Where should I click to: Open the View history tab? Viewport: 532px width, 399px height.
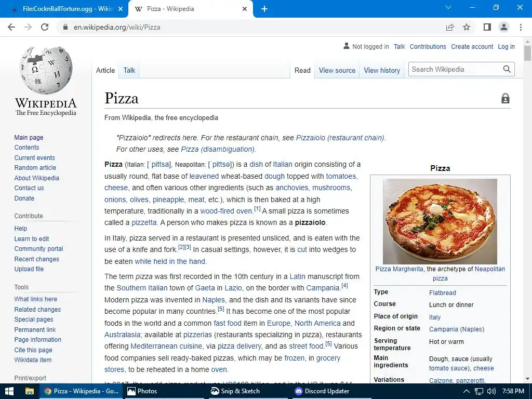(382, 70)
